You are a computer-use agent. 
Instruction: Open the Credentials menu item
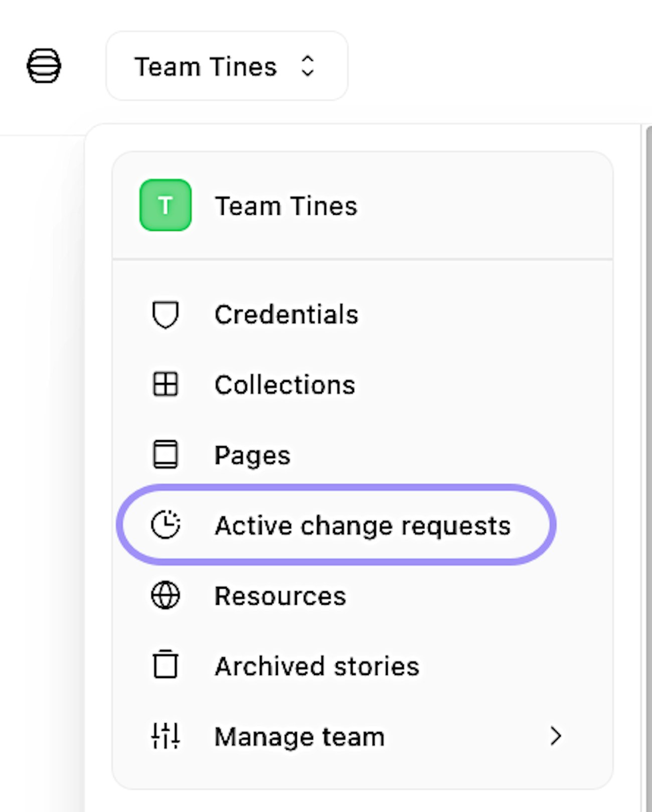pyautogui.click(x=286, y=315)
